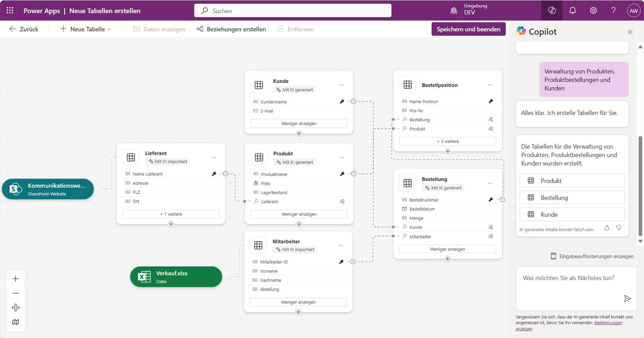
Task: Open the notifications bell
Action: point(573,10)
